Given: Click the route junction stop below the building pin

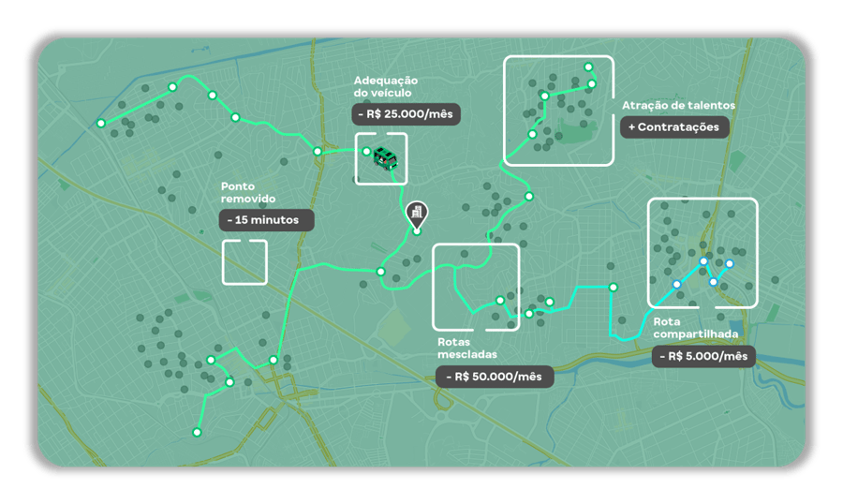Looking at the screenshot, I should tap(380, 272).
